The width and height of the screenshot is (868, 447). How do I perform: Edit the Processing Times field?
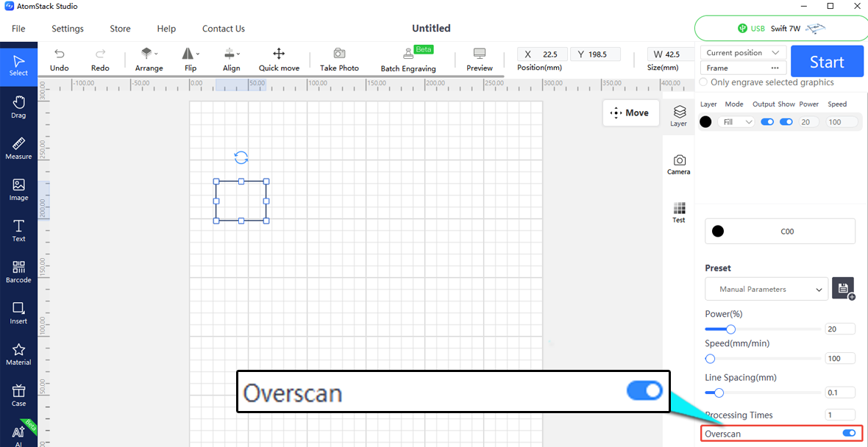840,415
